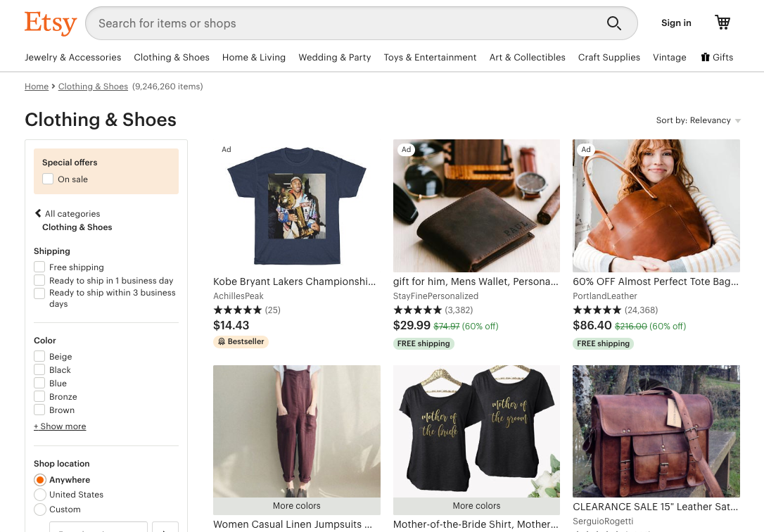Tick the Blue color checkbox

(39, 383)
